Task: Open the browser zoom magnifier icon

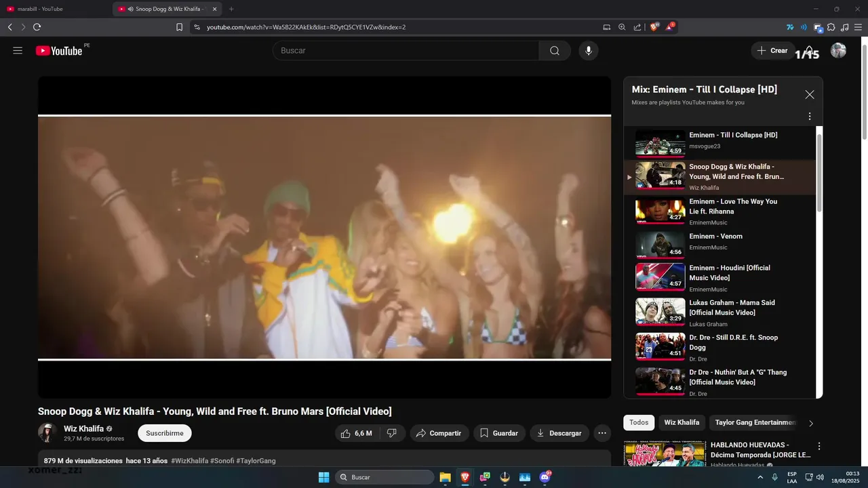Action: 622,27
